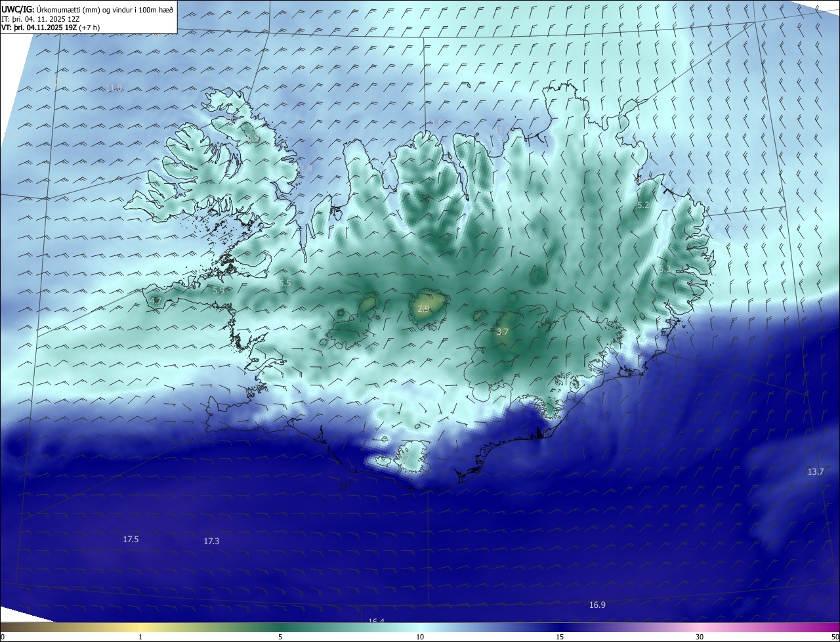This screenshot has width=840, height=642.
Task: Click the dark navy color bar section above 15
Action: pyautogui.click(x=560, y=628)
